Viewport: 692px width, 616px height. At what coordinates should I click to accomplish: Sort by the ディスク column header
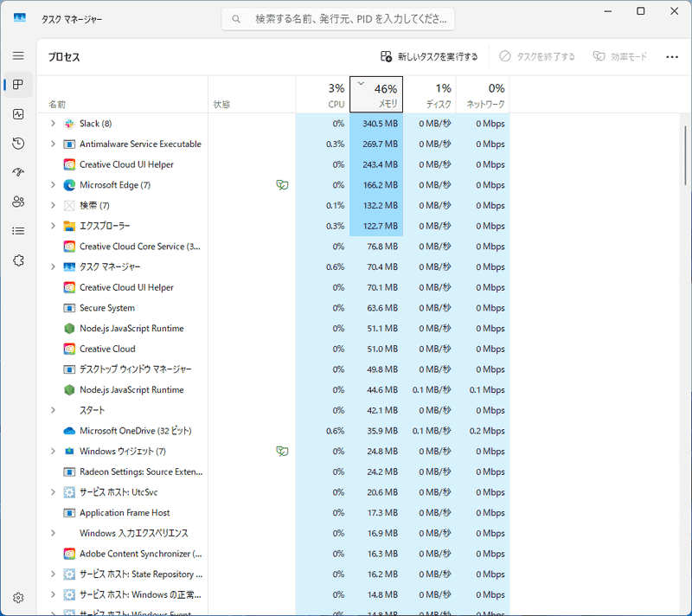429,94
